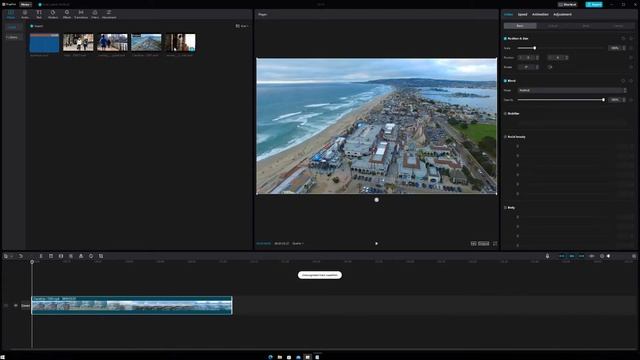Viewport: 640px width, 360px height.
Task: Enable the facial beauty checkbox
Action: point(505,137)
